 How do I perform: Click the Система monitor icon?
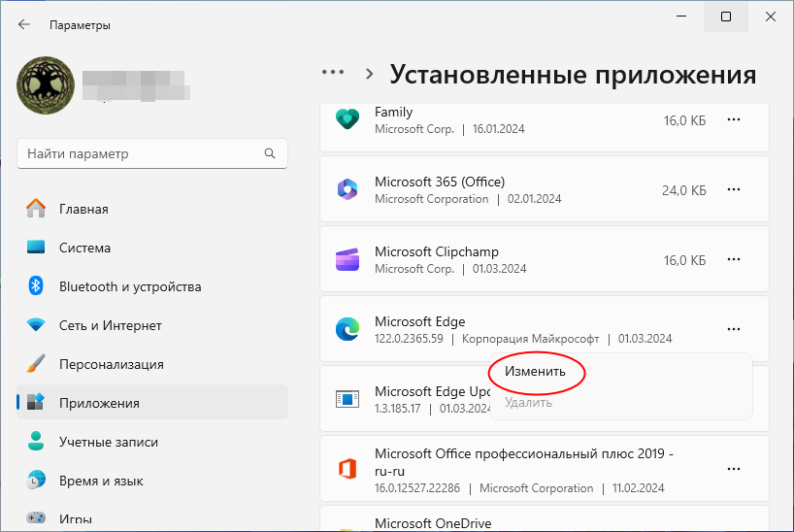(36, 248)
